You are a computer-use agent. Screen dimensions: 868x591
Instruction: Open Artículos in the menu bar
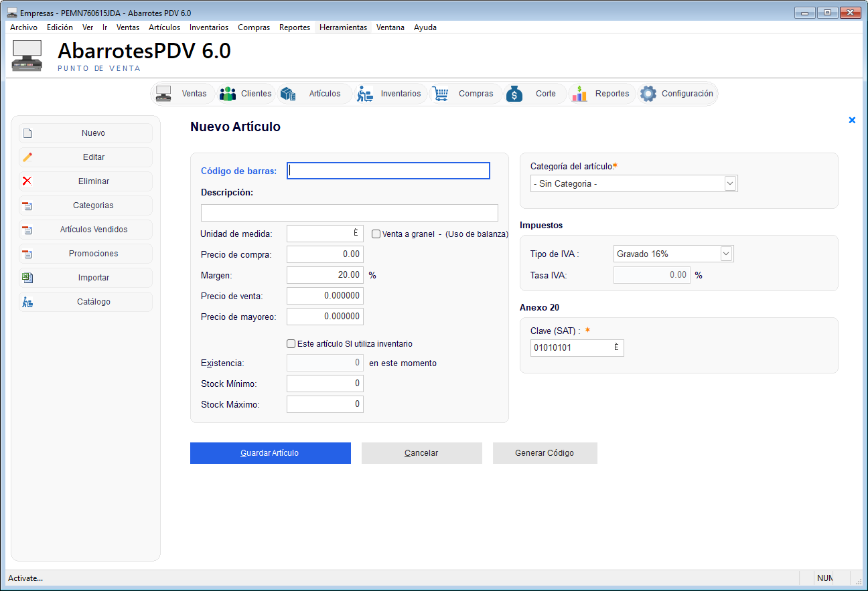coord(164,27)
